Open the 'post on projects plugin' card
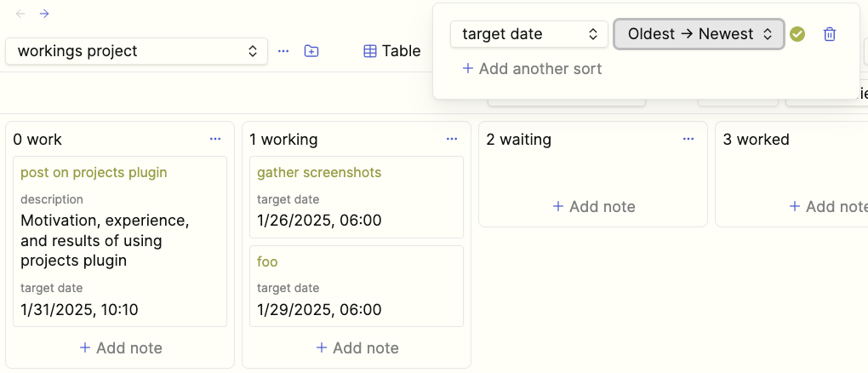This screenshot has width=868, height=373. pos(120,242)
